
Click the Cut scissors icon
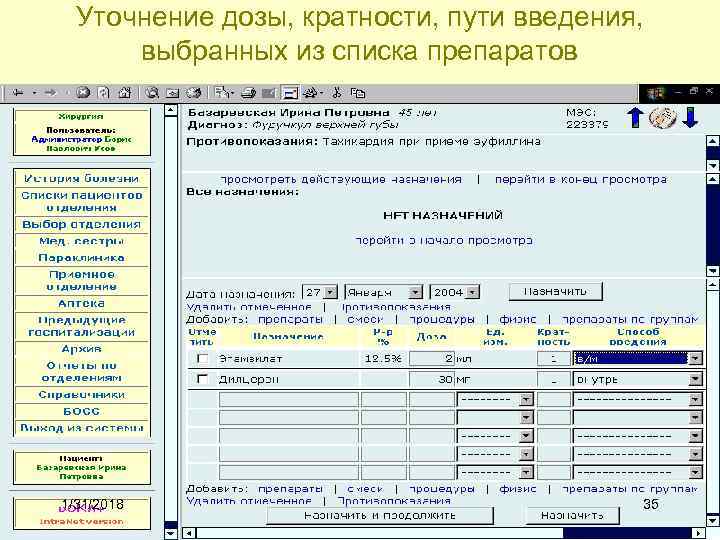point(337,93)
